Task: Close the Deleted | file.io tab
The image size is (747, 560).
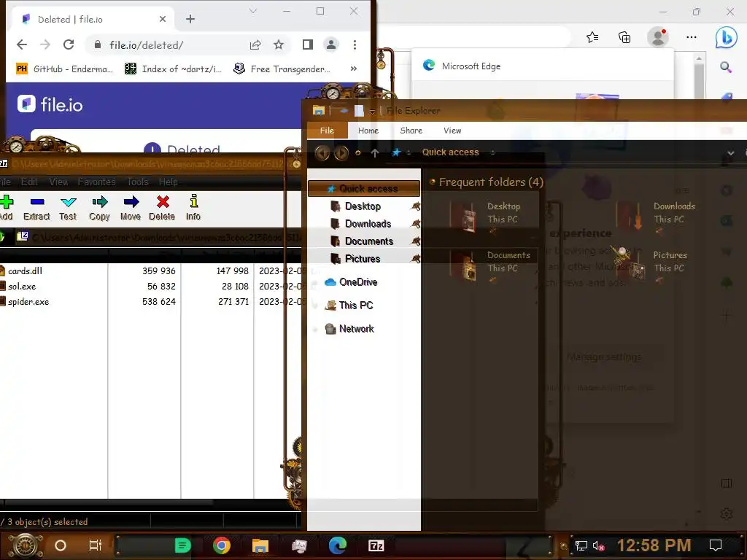Action: pyautogui.click(x=163, y=19)
